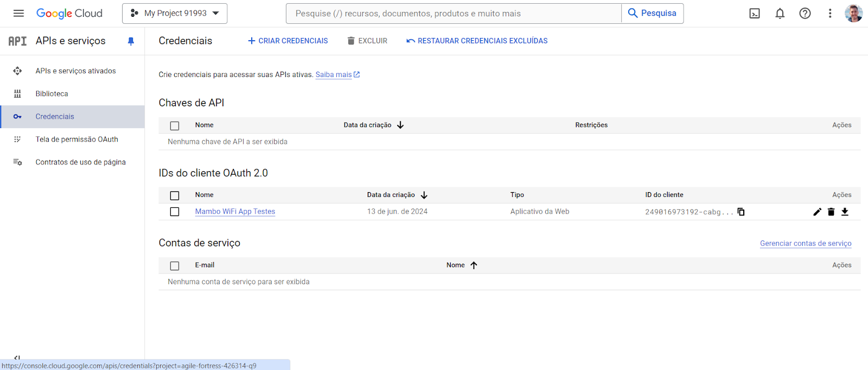Open CRIAR CREDENCIAIS dropdown
Image resolution: width=868 pixels, height=370 pixels.
tap(288, 41)
